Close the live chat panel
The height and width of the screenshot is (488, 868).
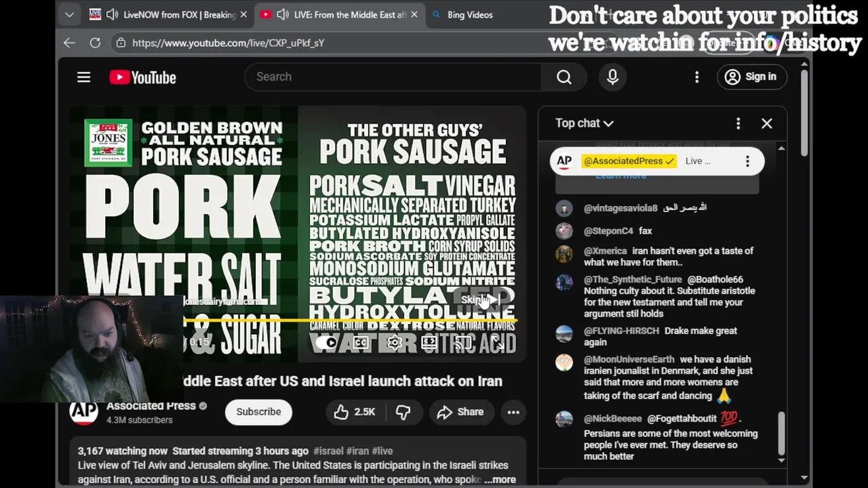766,123
